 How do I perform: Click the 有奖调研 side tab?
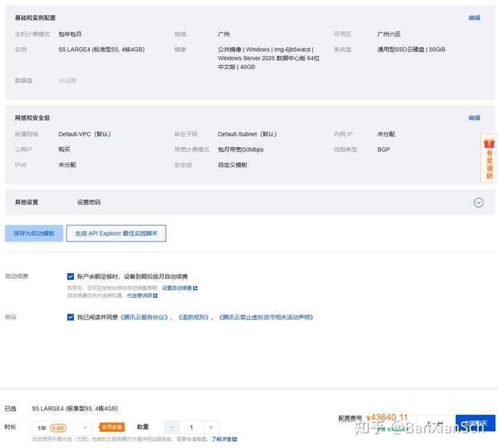490,158
